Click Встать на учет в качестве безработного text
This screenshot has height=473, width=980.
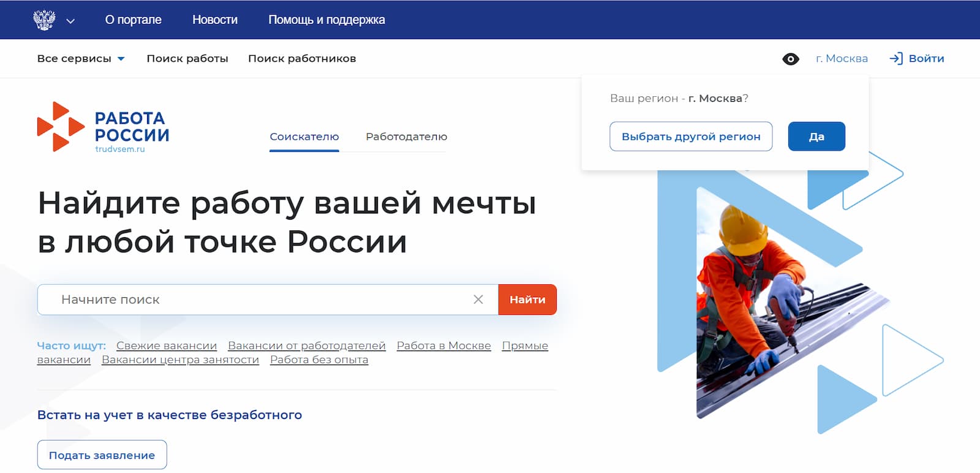[170, 415]
